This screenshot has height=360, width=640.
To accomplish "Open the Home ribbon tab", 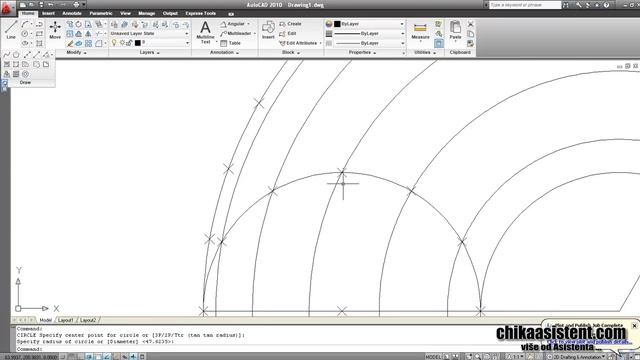I will [28, 13].
